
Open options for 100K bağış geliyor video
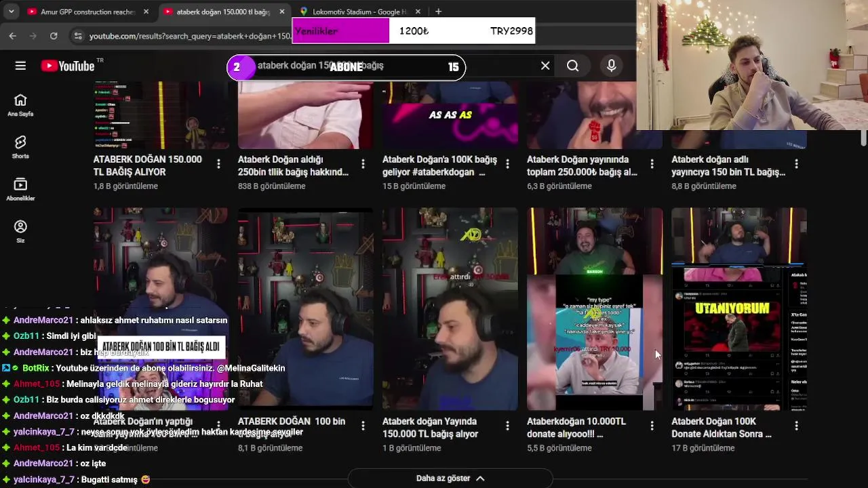pos(507,164)
